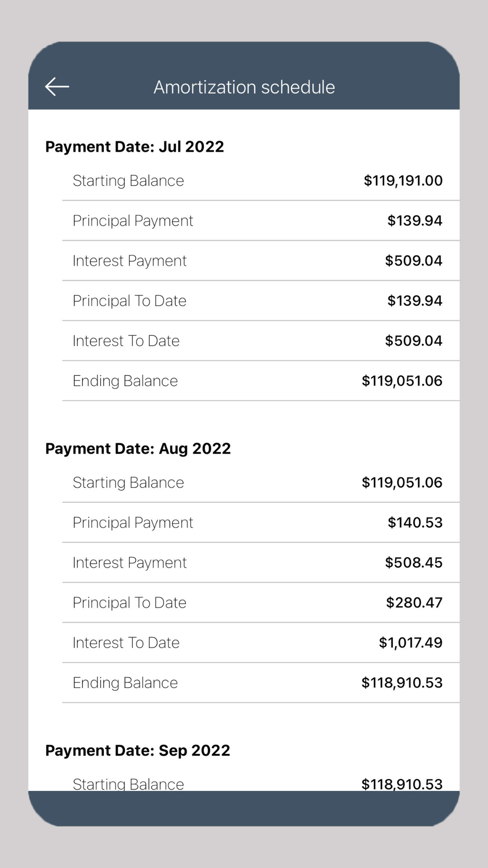Tap the Sep 2022 Starting Balance row
This screenshot has width=488, height=868.
[x=261, y=781]
